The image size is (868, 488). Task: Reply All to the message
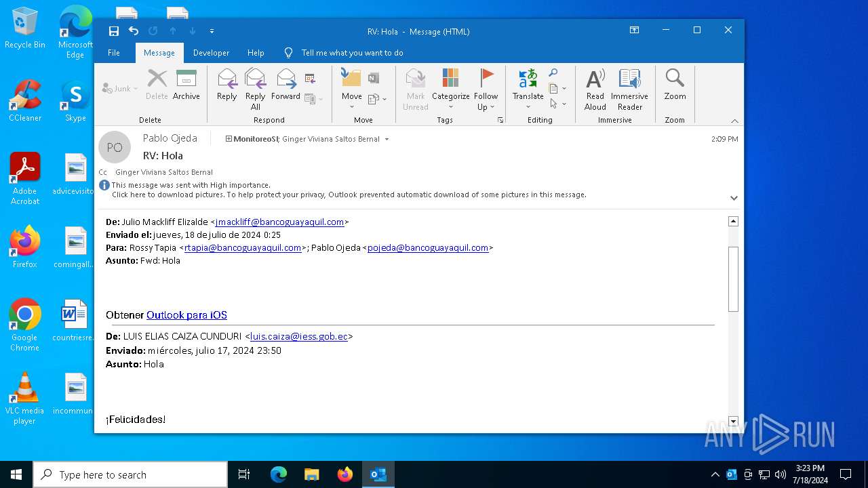click(255, 89)
